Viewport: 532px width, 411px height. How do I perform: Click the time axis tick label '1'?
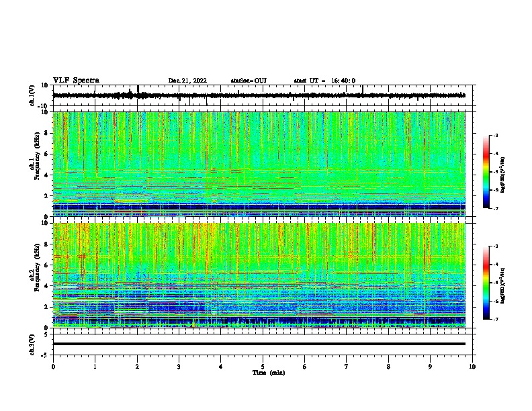coord(95,367)
